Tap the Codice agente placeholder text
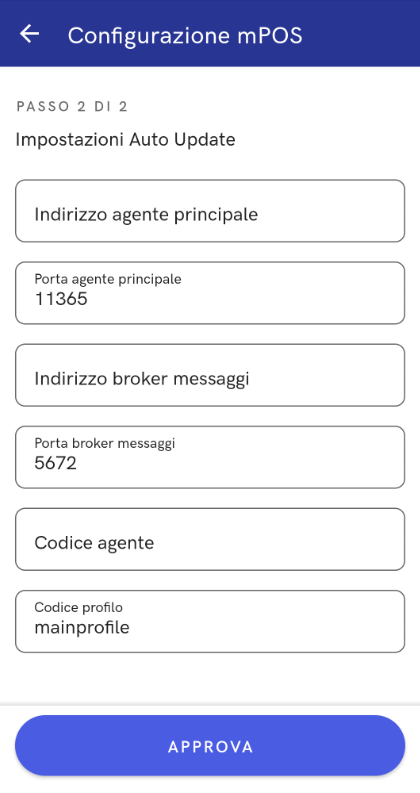Image resolution: width=420 pixels, height=793 pixels. click(94, 543)
